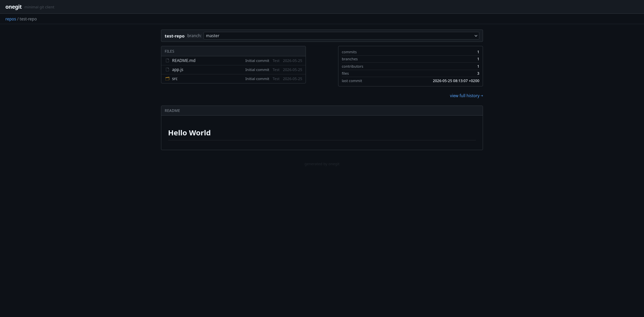Click Initial commit message in src row
Viewport: 644px width, 317px height.
pos(257,79)
